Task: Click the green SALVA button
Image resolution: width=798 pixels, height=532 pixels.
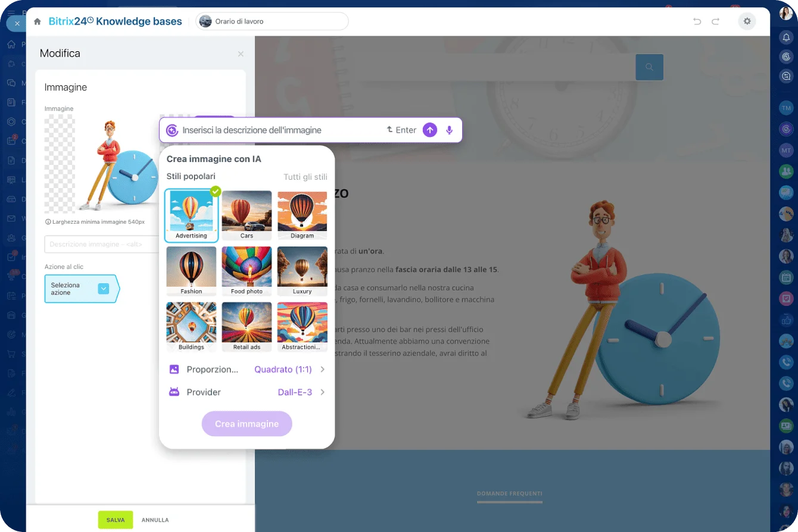Action: click(116, 520)
